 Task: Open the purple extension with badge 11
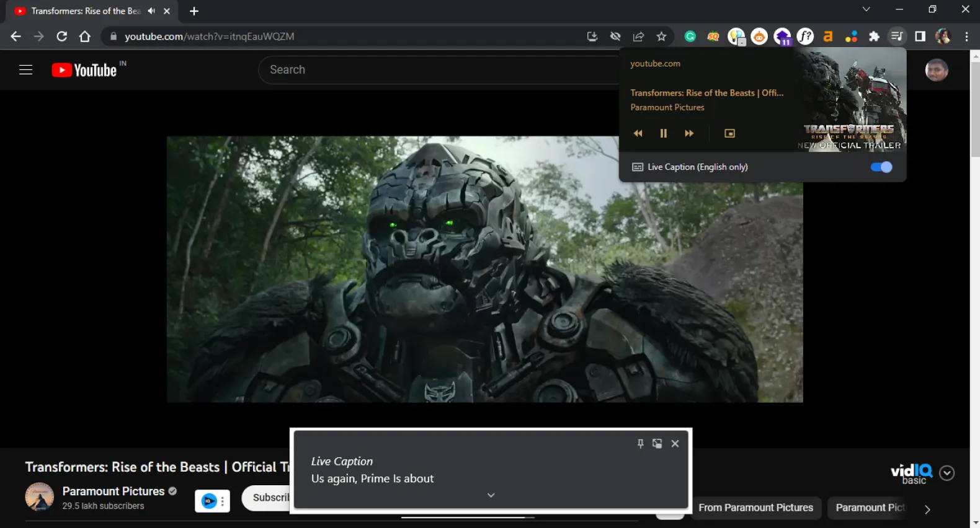pyautogui.click(x=783, y=37)
